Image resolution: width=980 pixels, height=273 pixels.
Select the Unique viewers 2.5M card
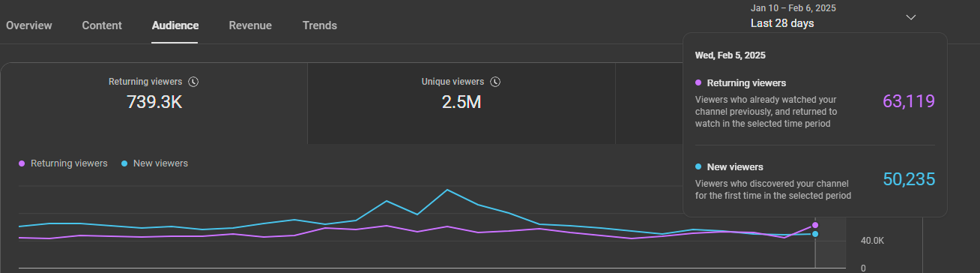pos(461,103)
